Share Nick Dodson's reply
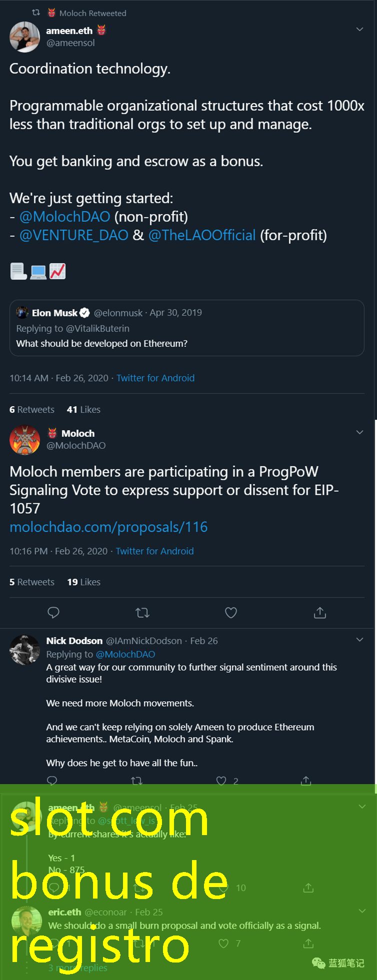 click(x=306, y=780)
